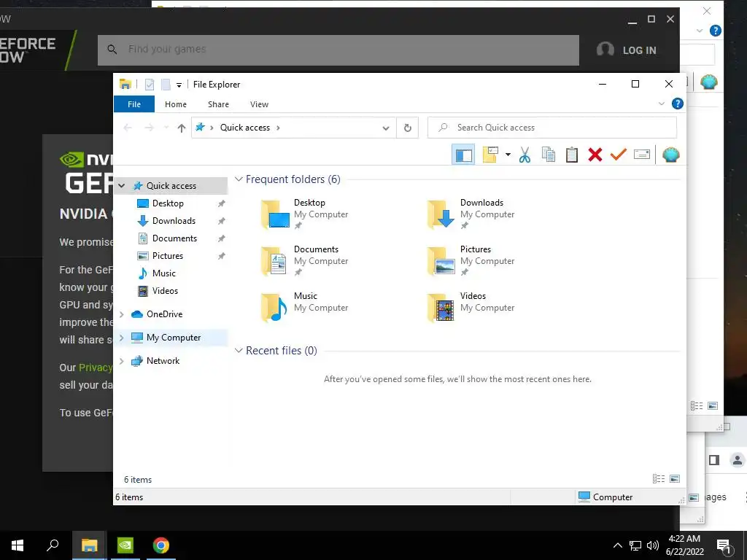Click File Explorer icon in the taskbar

tap(90, 545)
